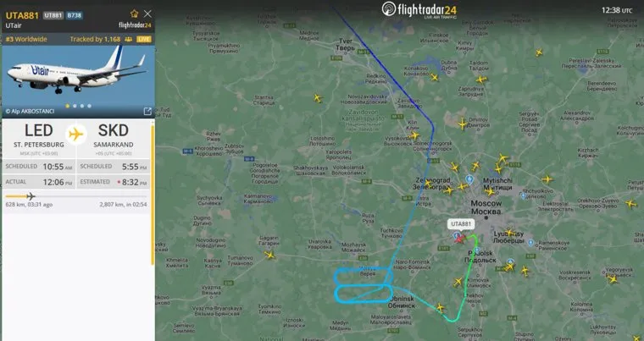Image resolution: width=644 pixels, height=341 pixels.
Task: Select the aircraft icon near Dmitrov
Action: tap(463, 124)
